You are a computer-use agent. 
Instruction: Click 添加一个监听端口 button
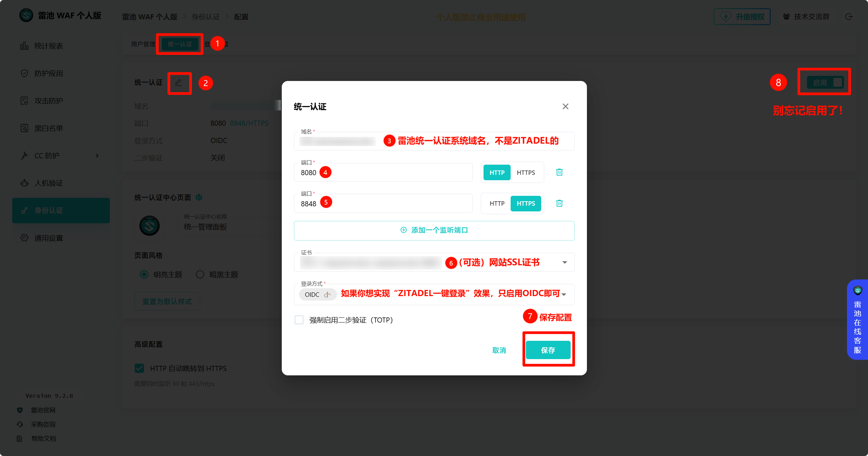[x=434, y=230]
